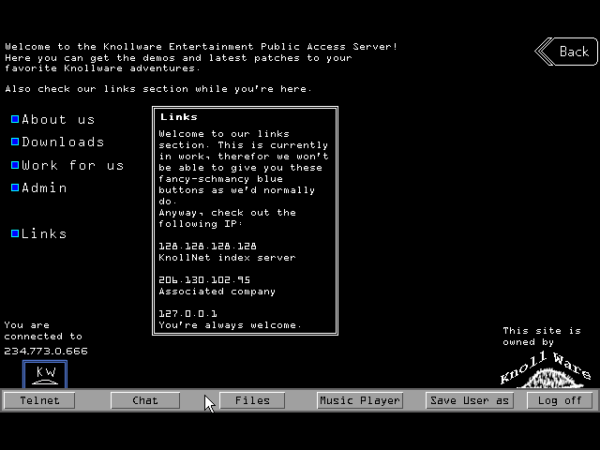
Task: Open the Chat window
Action: [x=145, y=400]
